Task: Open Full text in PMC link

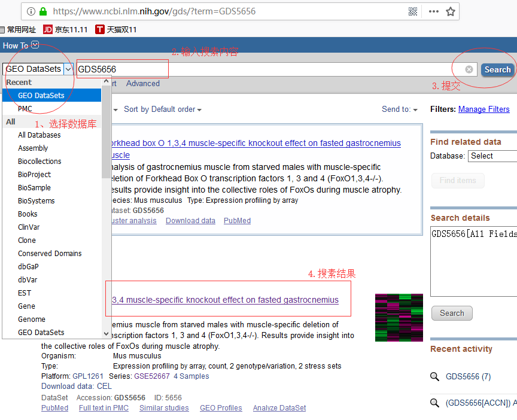Action: point(104,408)
